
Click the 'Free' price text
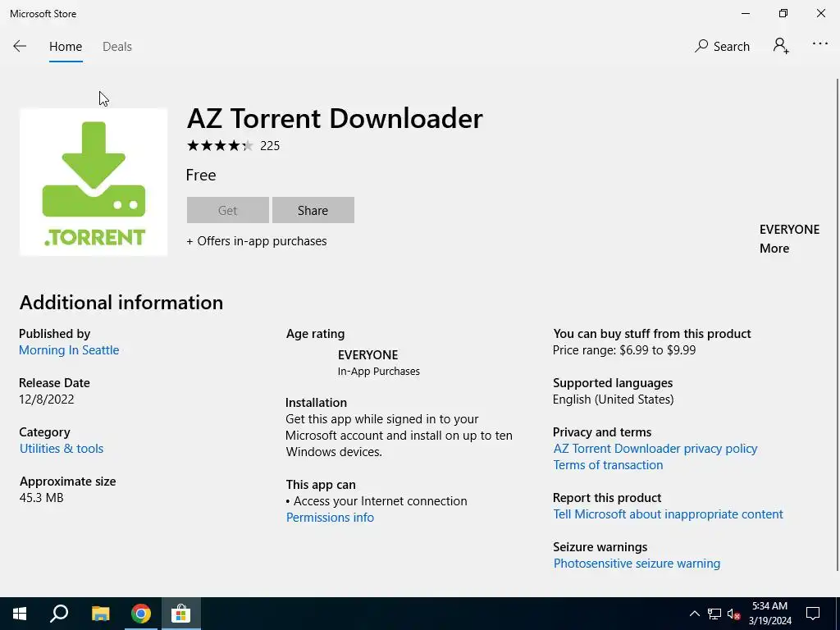201,176
